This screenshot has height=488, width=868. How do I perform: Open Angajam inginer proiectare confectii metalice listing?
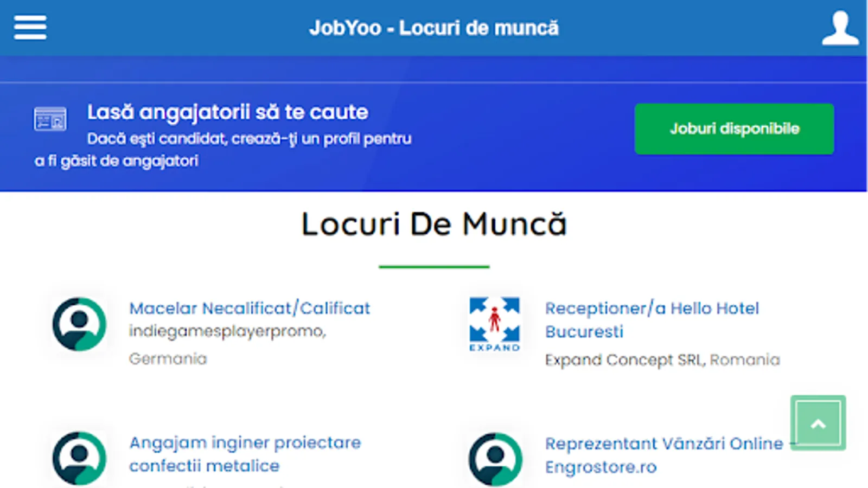(x=245, y=454)
